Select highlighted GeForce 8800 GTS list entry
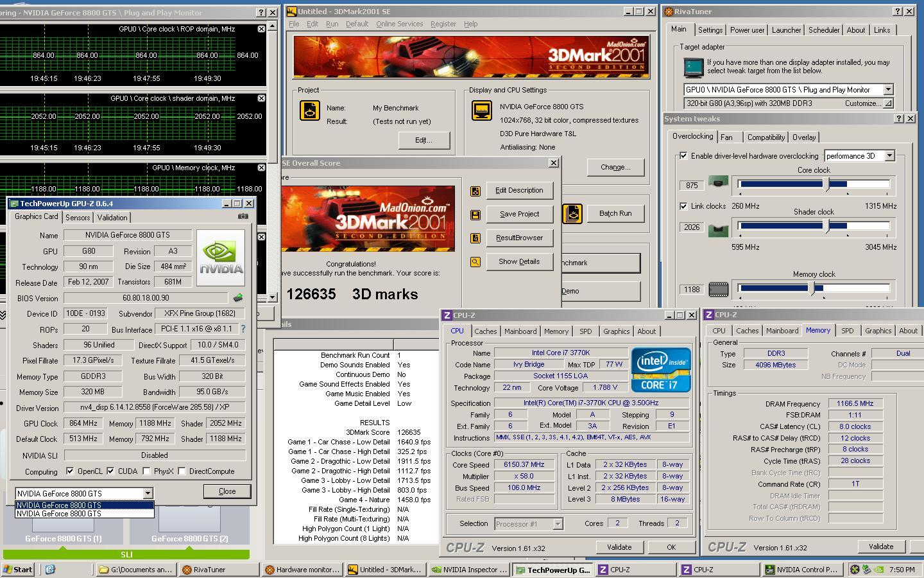The width and height of the screenshot is (924, 578). click(85, 505)
